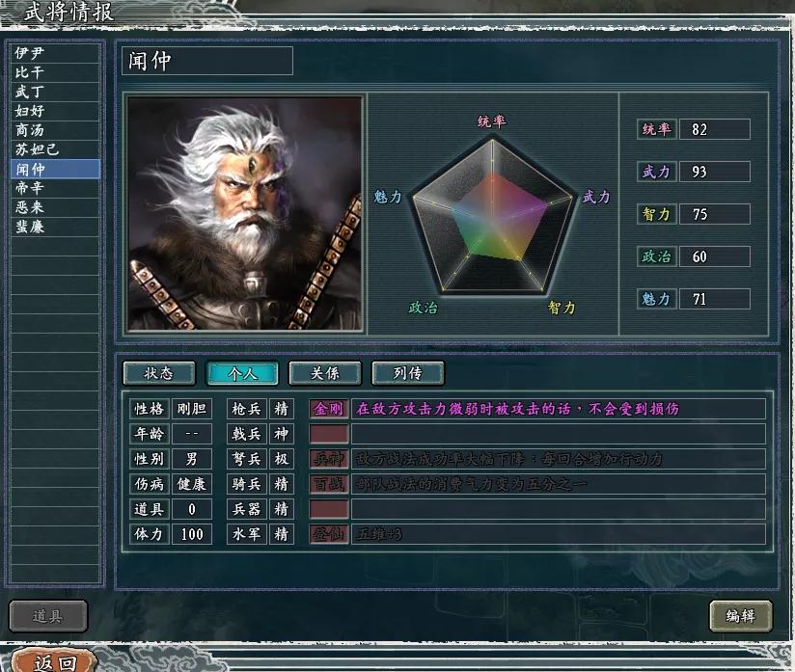Click the 政治 label below the radar chart

(423, 308)
